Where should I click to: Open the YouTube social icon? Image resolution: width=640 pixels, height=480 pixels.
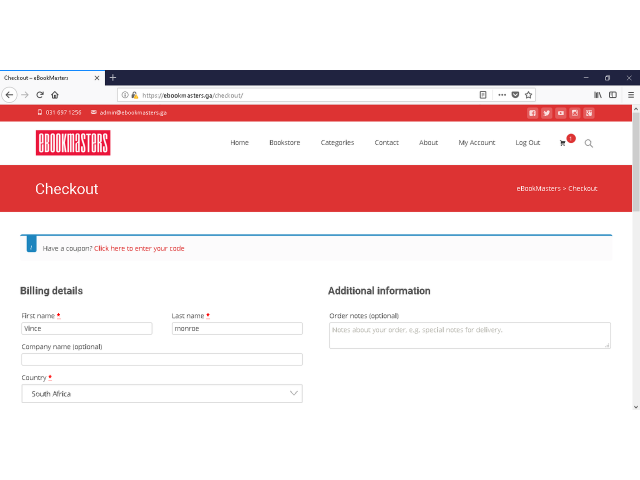[561, 113]
